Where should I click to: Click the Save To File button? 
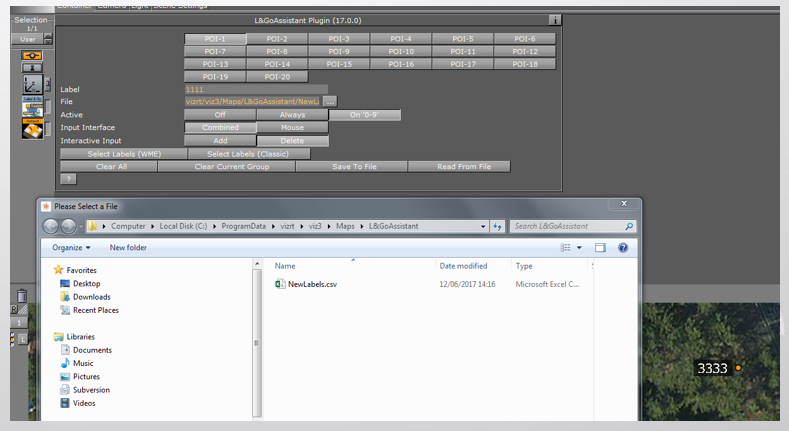355,167
